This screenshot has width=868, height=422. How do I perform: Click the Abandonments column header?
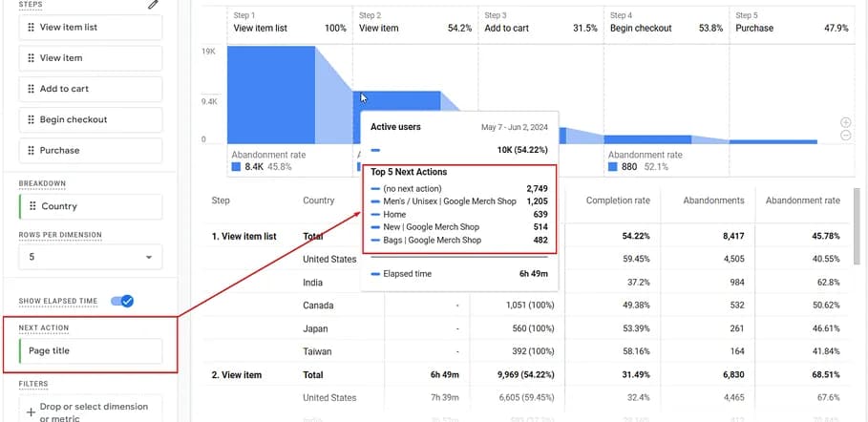pos(713,200)
